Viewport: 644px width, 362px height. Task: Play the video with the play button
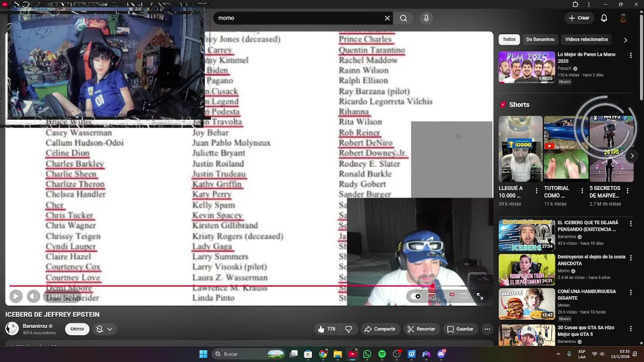(16, 296)
